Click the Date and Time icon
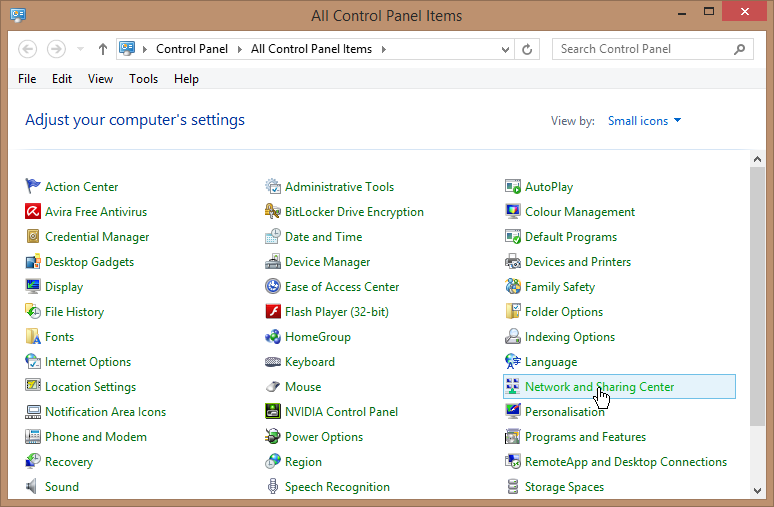This screenshot has width=774, height=507. [272, 236]
